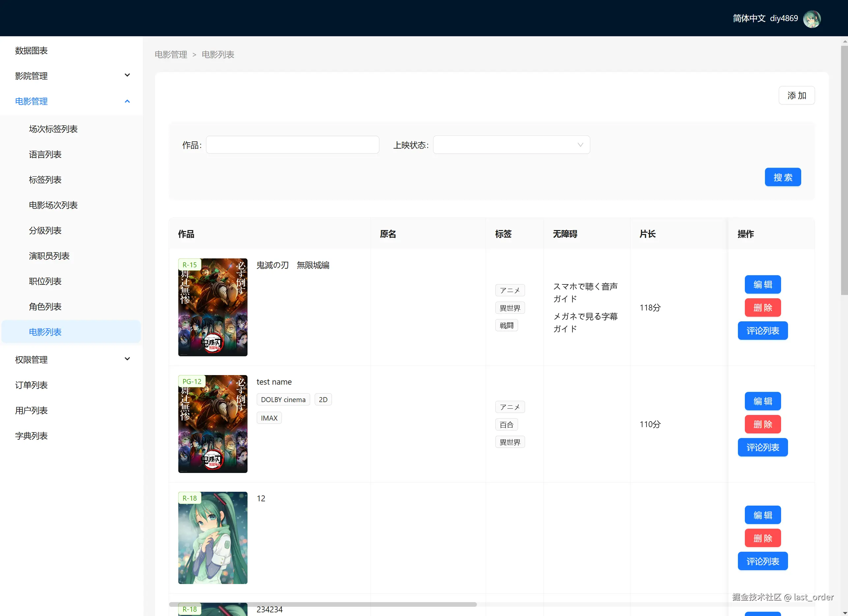Expand the 影院管理 menu chevron
848x616 pixels.
[127, 75]
